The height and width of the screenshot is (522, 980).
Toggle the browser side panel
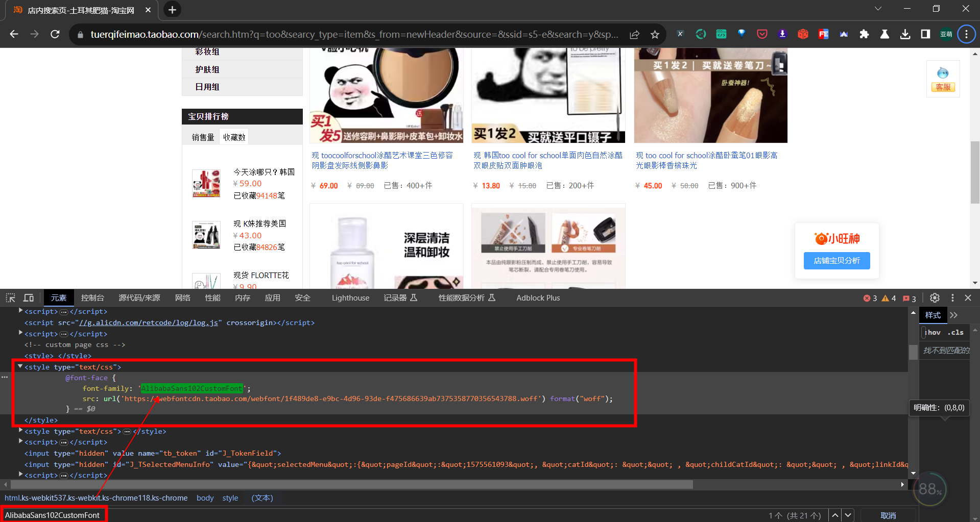[925, 34]
